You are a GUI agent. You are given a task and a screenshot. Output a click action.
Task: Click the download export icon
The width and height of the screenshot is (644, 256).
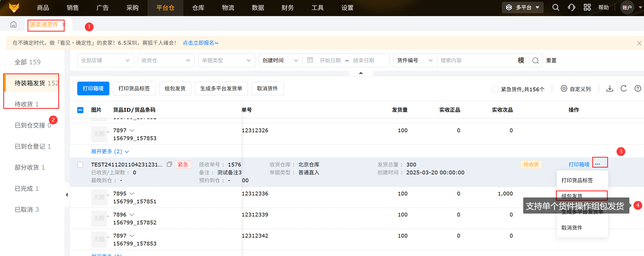coord(609,89)
